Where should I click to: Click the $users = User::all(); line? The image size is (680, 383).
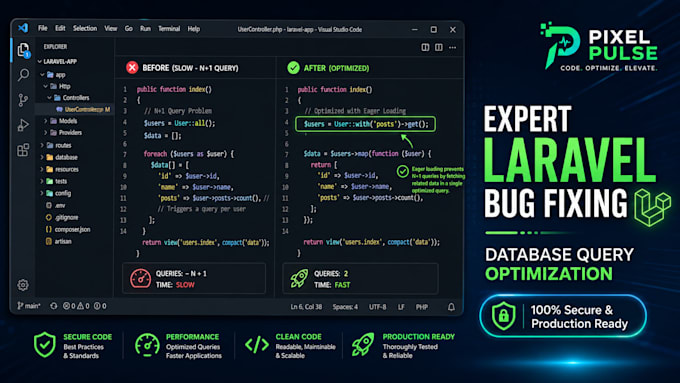(180, 123)
